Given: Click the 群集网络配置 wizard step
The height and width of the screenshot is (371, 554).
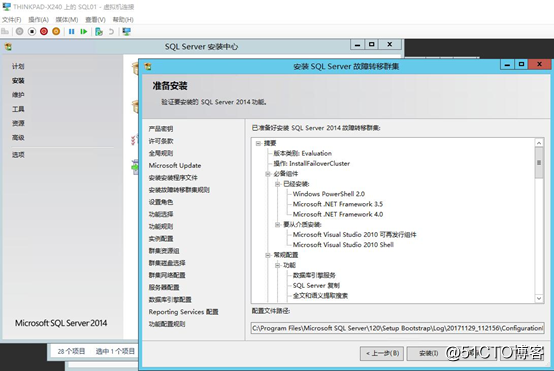Looking at the screenshot, I should coord(167,275).
